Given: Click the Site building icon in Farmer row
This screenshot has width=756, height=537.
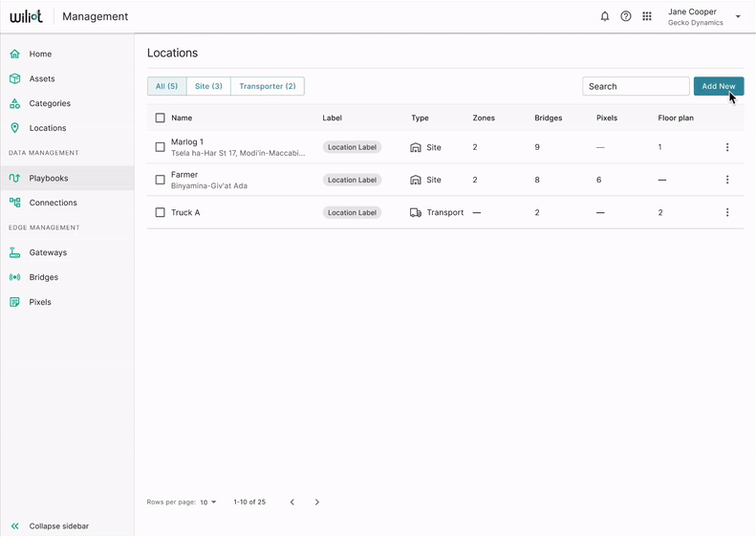Looking at the screenshot, I should coord(415,180).
